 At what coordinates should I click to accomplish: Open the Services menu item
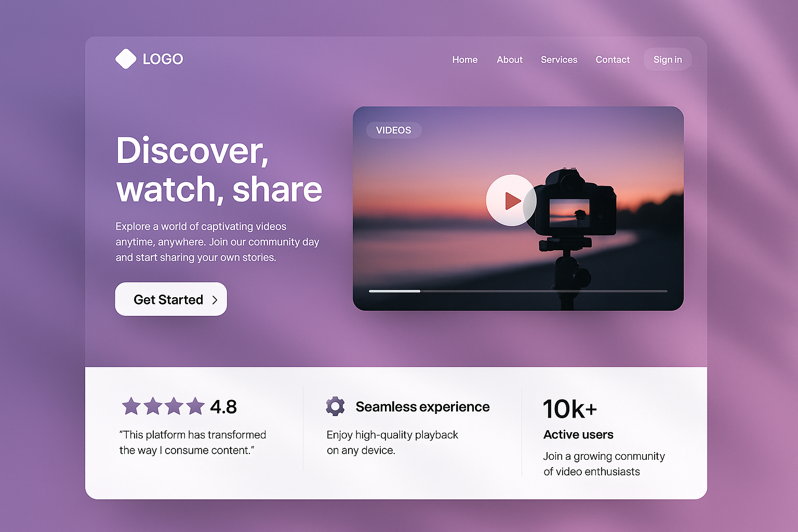coord(558,60)
